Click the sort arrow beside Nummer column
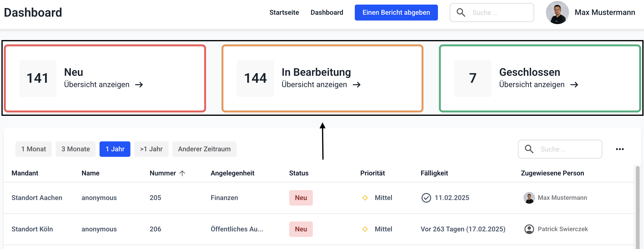The width and height of the screenshot is (644, 249). 182,173
